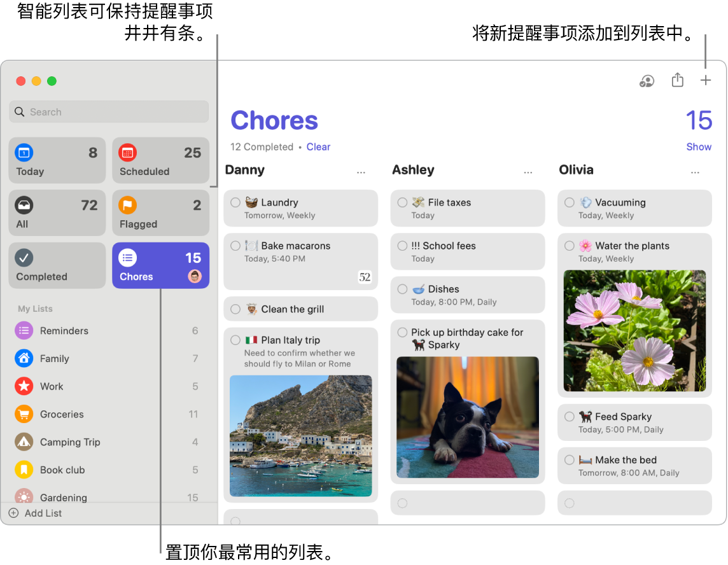This screenshot has height=565, width=728.
Task: Expand the Olivia column ellipsis menu
Action: pos(695,172)
